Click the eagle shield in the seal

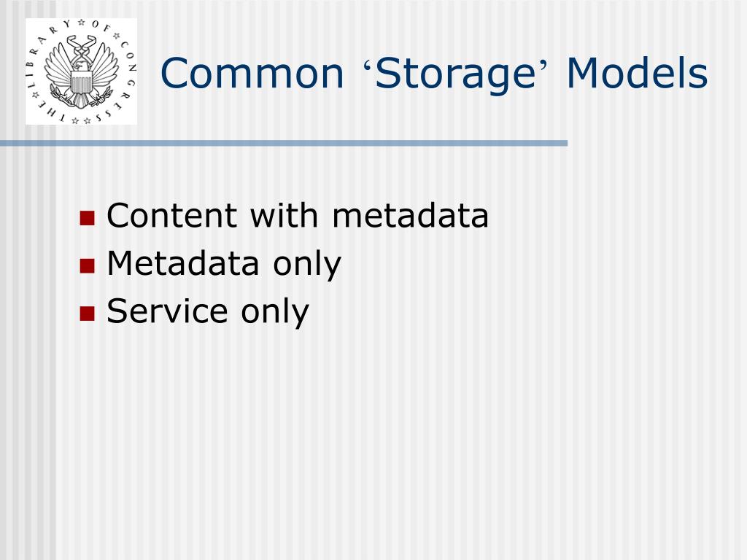80,83
